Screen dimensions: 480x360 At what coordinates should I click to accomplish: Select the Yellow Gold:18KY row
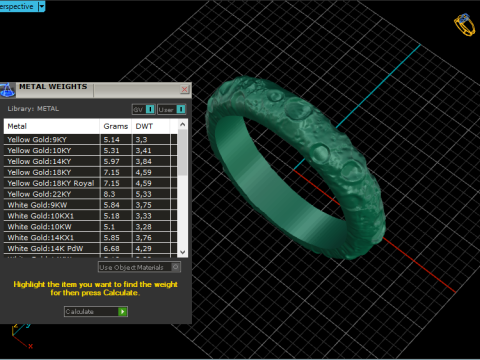[90, 172]
